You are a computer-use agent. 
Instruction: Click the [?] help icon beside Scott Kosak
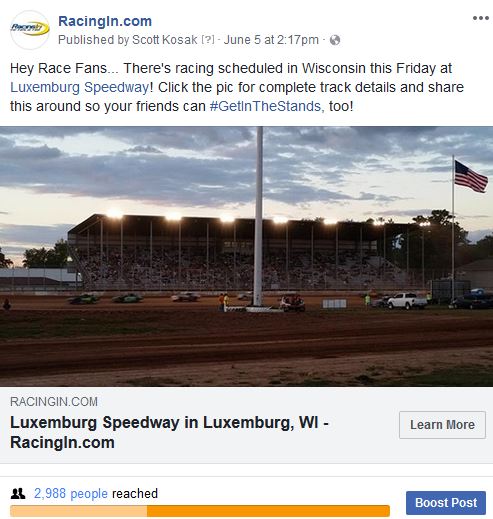coord(208,40)
